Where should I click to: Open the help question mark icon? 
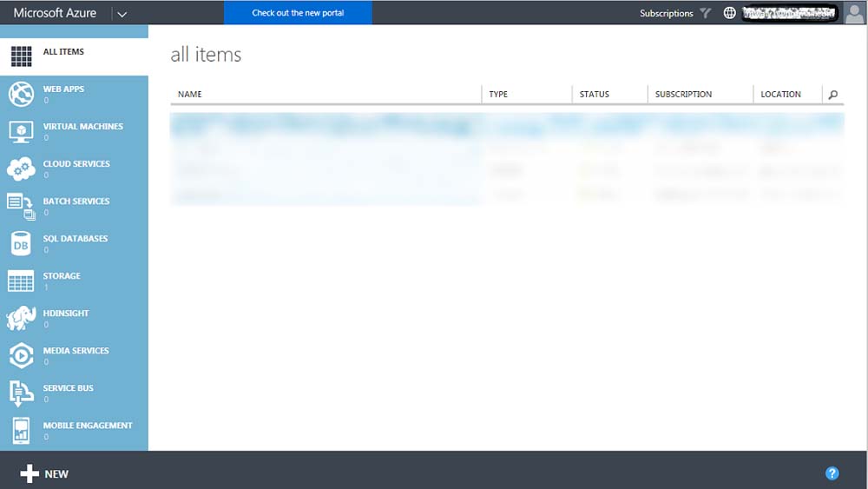832,473
